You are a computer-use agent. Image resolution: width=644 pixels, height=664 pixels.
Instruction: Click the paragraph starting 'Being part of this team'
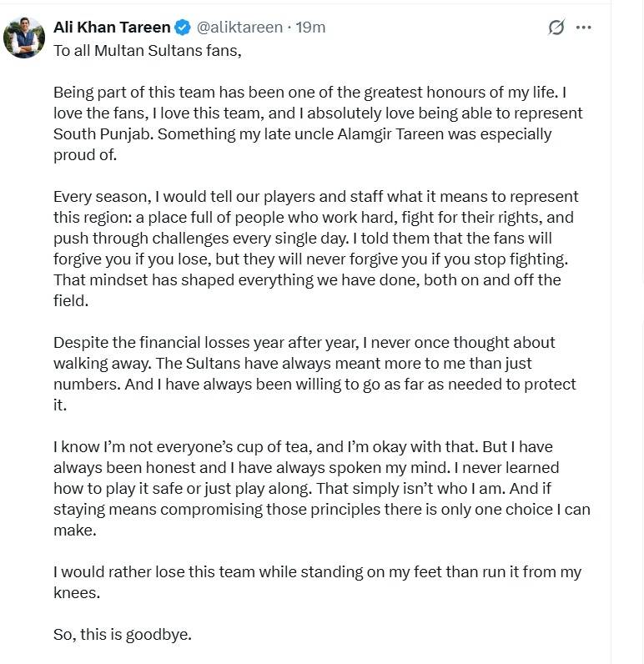tap(318, 123)
